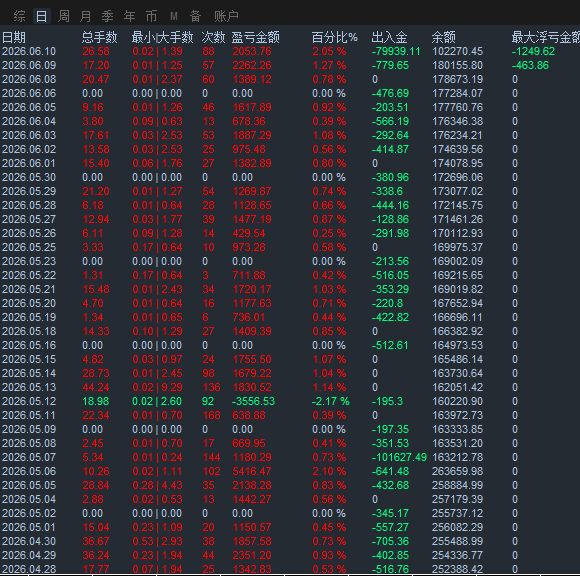Viewport: 580px width, 576px height.
Task: Select the balance 169215.65
Action: pyautogui.click(x=458, y=276)
